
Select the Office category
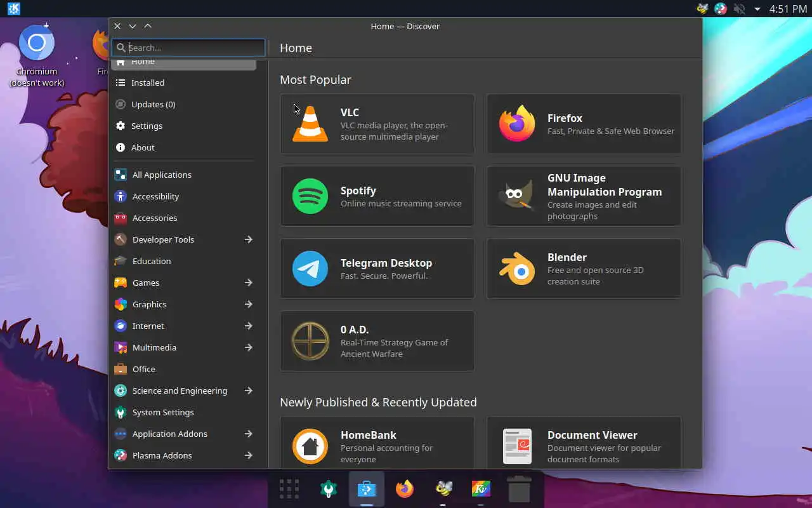tap(184, 369)
